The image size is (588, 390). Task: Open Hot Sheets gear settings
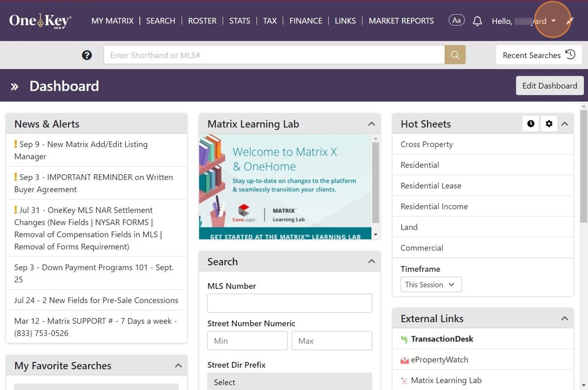549,123
